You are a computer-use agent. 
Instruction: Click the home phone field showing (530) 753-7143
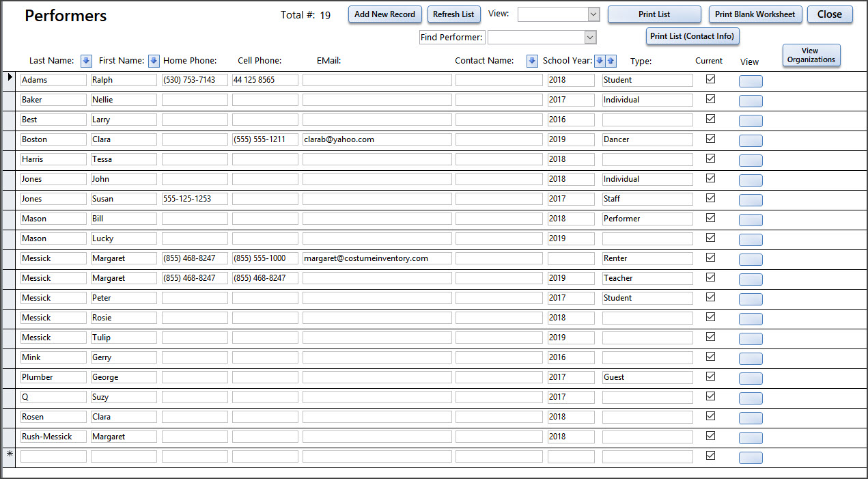point(195,80)
